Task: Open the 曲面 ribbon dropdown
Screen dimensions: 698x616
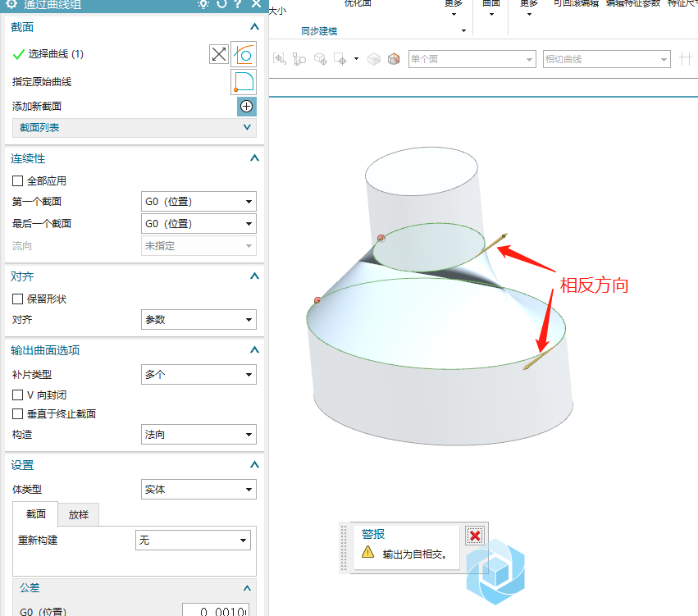Action: [491, 8]
